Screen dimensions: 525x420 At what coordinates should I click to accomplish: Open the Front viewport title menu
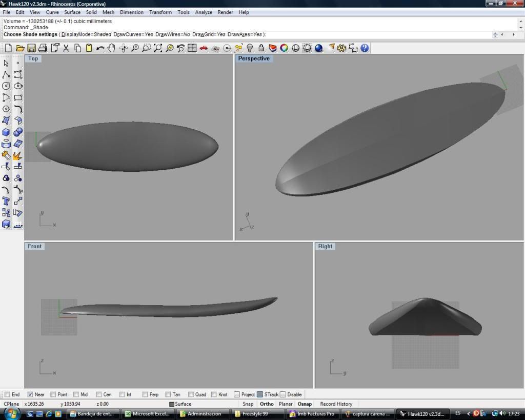click(x=34, y=247)
